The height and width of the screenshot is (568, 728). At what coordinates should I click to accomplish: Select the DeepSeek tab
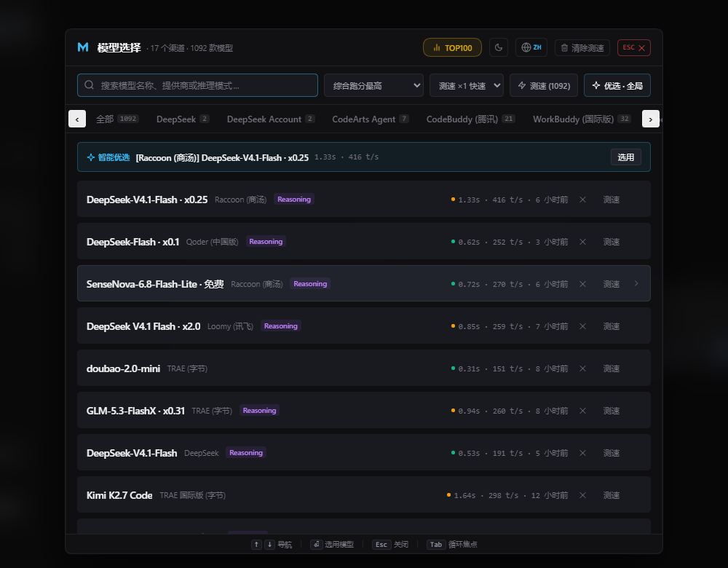coord(183,119)
